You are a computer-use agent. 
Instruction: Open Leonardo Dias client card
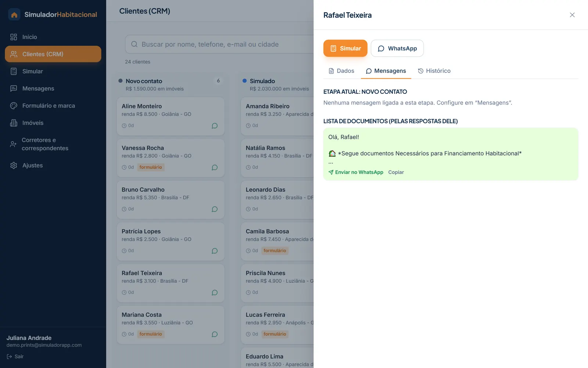[277, 199]
